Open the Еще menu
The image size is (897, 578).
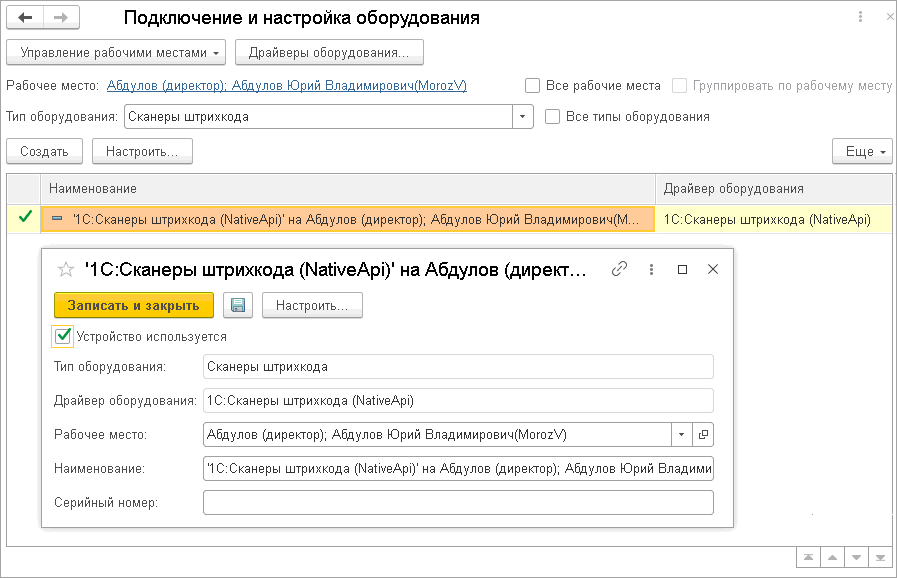tap(861, 152)
